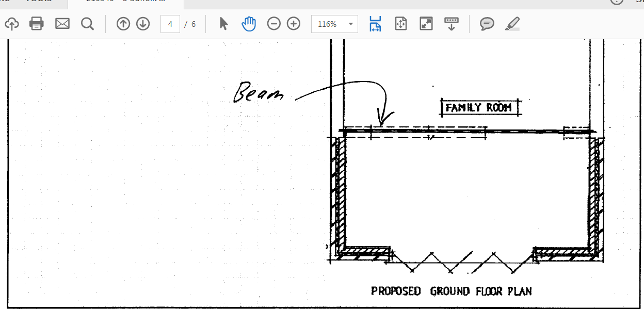This screenshot has height=309, width=644.
Task: Open the find text magnifier
Action: (x=88, y=24)
